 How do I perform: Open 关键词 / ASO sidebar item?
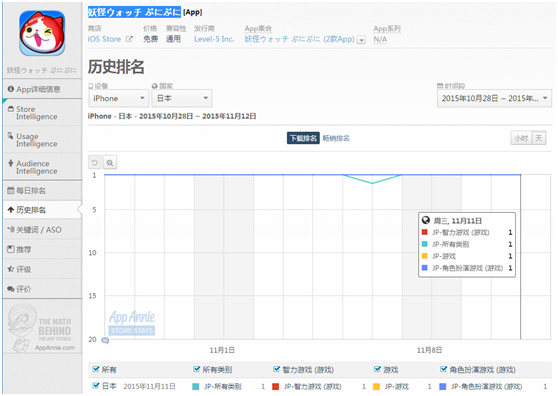[x=42, y=230]
